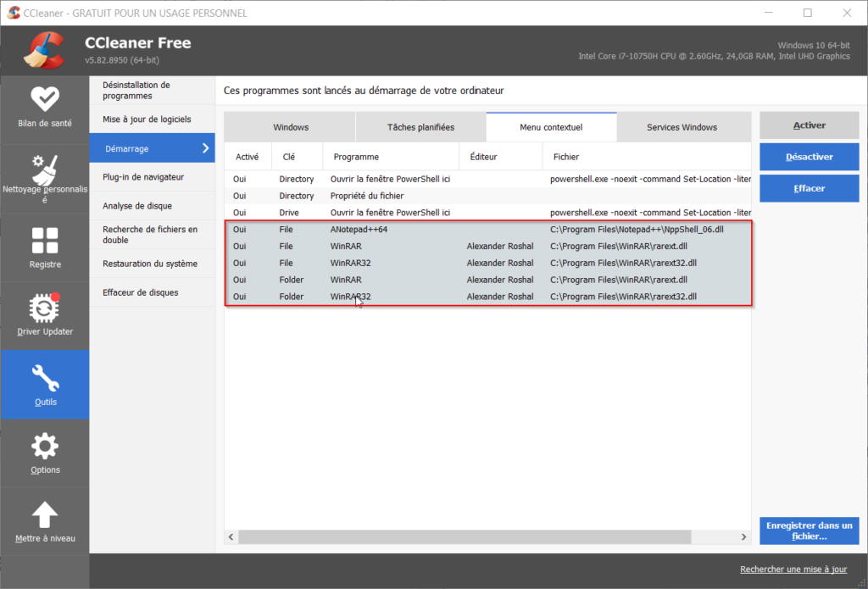868x589 pixels.
Task: Click the Effacer button
Action: [x=809, y=189]
